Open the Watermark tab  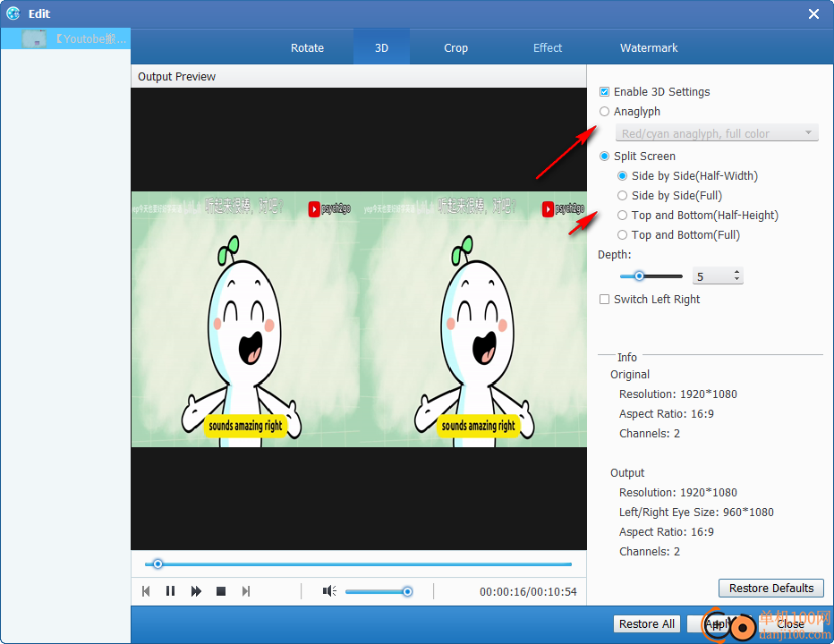(x=649, y=48)
